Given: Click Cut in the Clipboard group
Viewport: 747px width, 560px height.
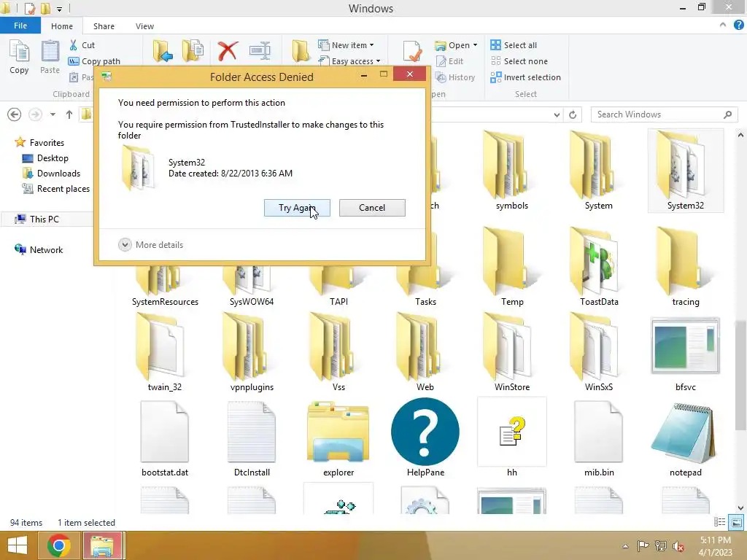Looking at the screenshot, I should tap(82, 45).
